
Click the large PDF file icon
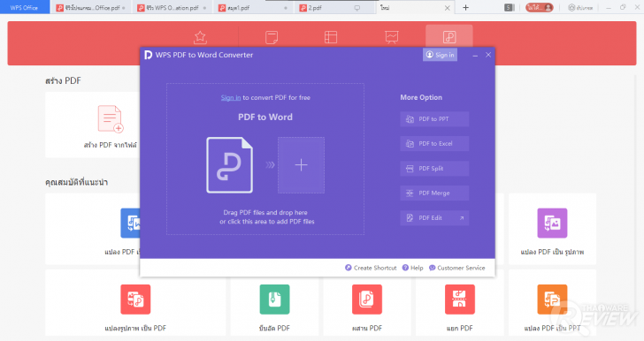click(x=230, y=165)
